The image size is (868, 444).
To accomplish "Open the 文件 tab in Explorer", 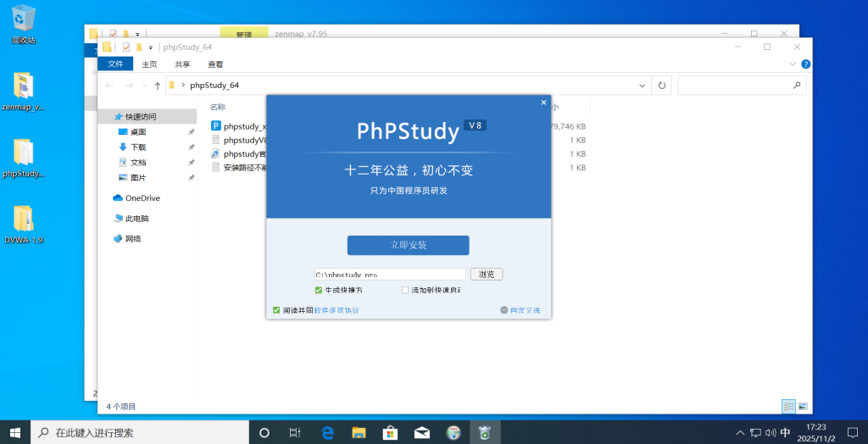I will tap(115, 64).
